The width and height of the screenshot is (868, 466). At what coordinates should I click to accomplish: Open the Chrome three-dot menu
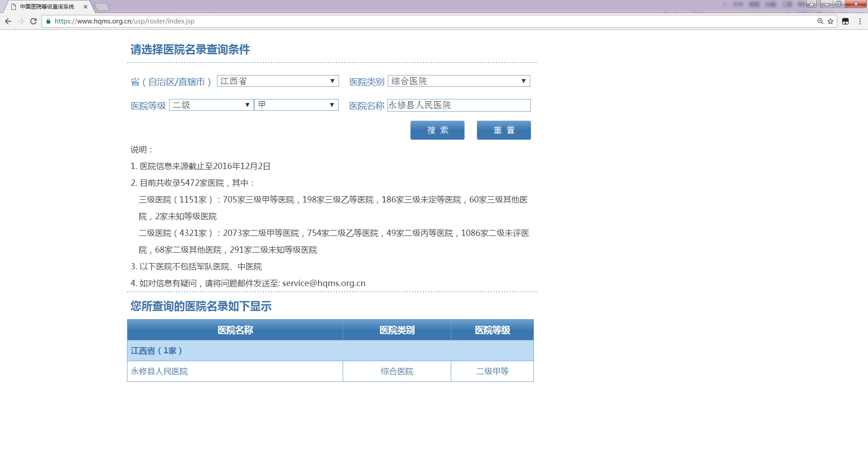pyautogui.click(x=860, y=21)
